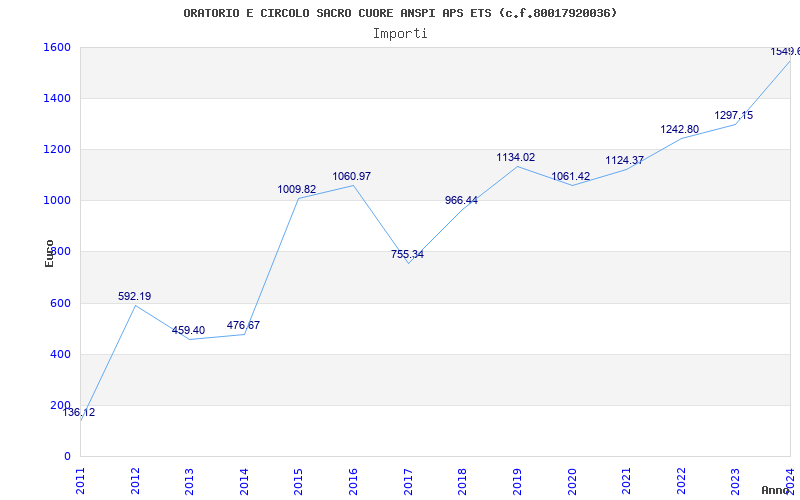Viewport: 800px width, 500px height.
Task: Click the 2011 x-axis year label
Action: [x=80, y=481]
